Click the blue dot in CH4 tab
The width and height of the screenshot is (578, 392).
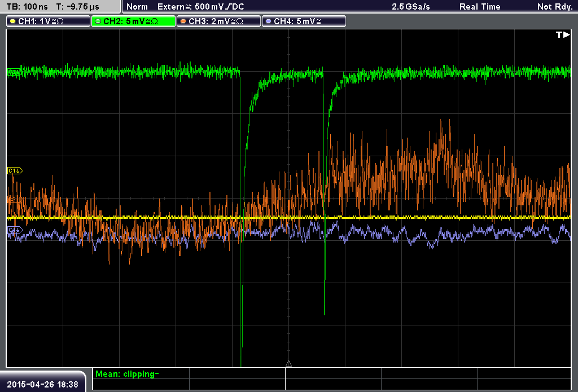pyautogui.click(x=268, y=21)
